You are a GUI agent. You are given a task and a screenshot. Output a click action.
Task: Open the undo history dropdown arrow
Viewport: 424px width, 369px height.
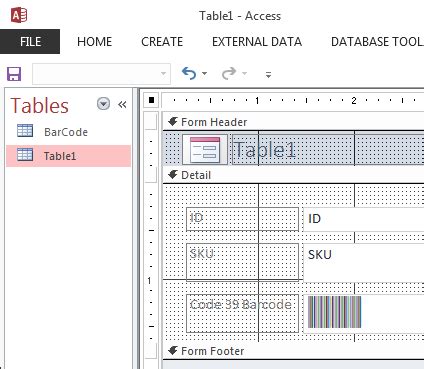tap(204, 73)
